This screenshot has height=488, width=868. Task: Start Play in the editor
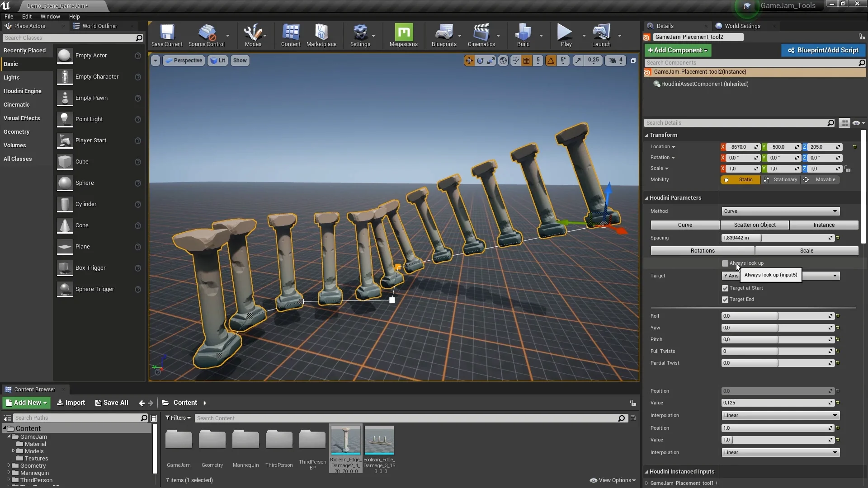pos(566,35)
